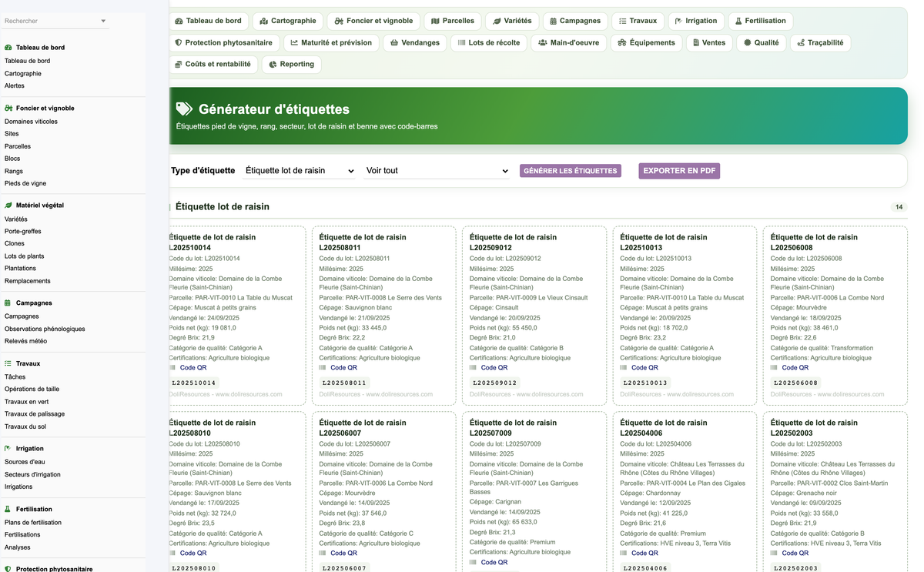Click the Protection phytosanitaire shield icon in top tabs
Viewport: 924px width, 572px height.
[x=179, y=43]
